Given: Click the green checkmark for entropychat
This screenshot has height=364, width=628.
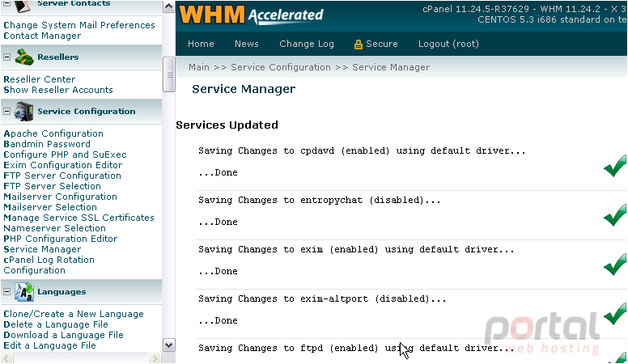Looking at the screenshot, I should [x=615, y=215].
